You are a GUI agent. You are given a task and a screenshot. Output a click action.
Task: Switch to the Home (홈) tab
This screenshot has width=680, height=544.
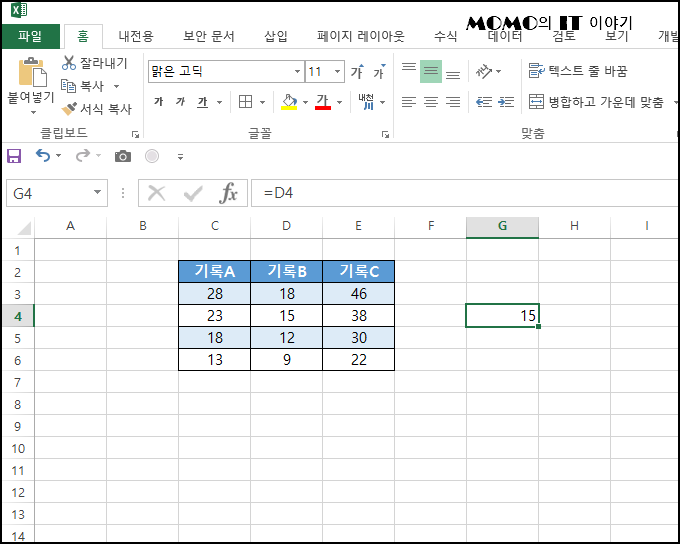[x=83, y=36]
